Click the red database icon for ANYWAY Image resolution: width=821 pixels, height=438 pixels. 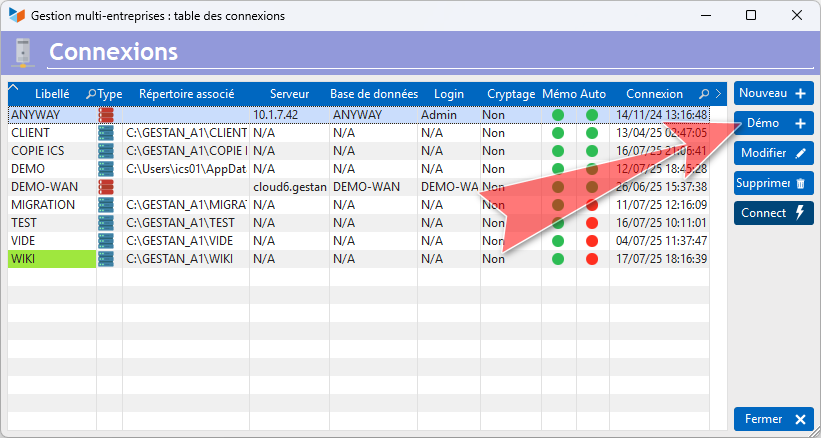tap(106, 115)
